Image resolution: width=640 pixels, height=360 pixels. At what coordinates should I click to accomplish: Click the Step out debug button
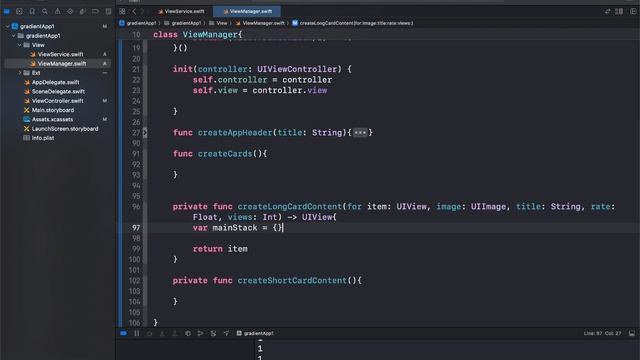coord(175,333)
